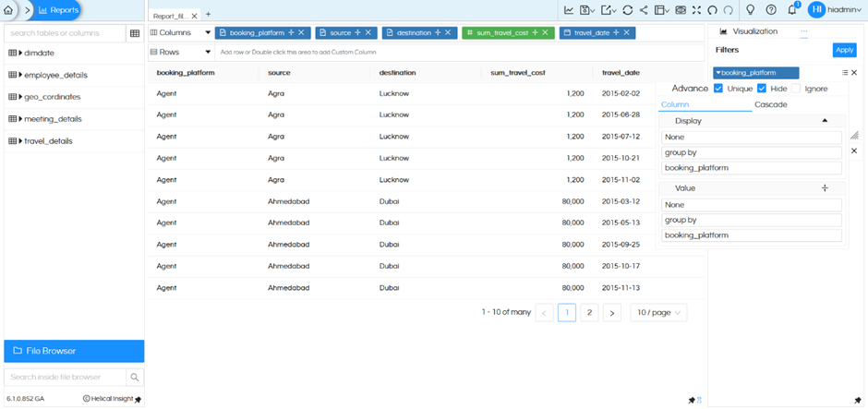Viewport: 868px width, 409px height.
Task: Switch to the Cascade tab
Action: [x=770, y=104]
